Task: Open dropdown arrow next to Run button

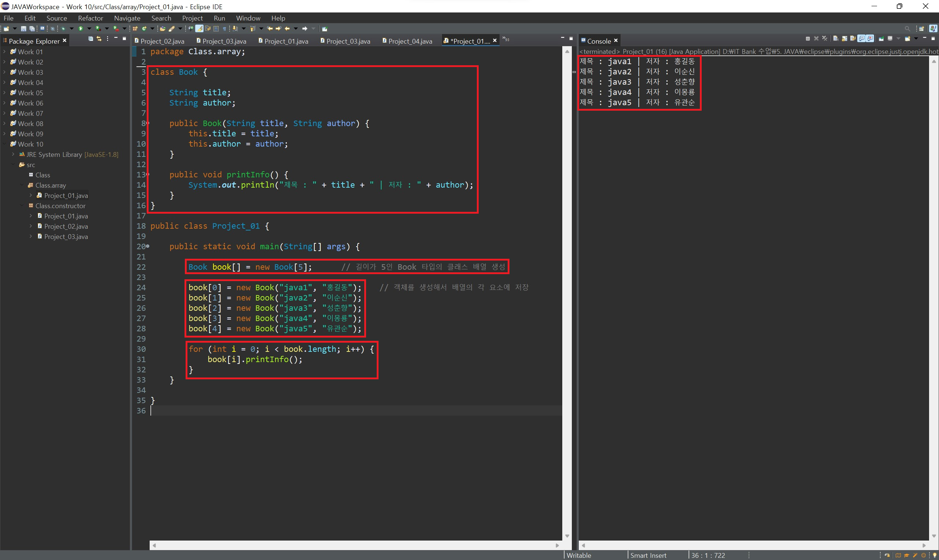Action: coord(89,29)
